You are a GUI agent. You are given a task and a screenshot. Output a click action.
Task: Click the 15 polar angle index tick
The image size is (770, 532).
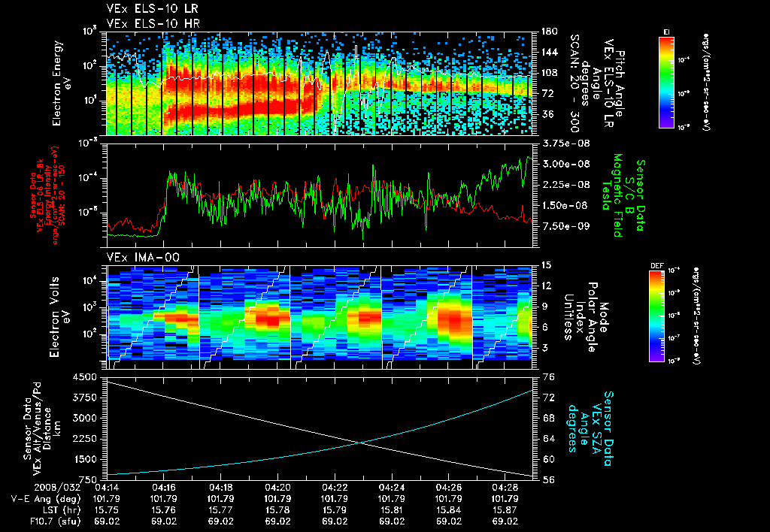point(547,265)
